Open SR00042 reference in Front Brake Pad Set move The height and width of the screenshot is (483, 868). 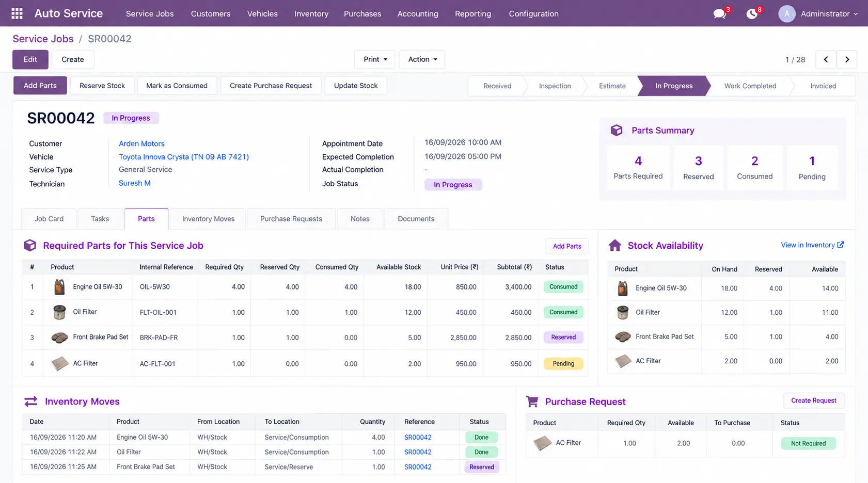(418, 467)
